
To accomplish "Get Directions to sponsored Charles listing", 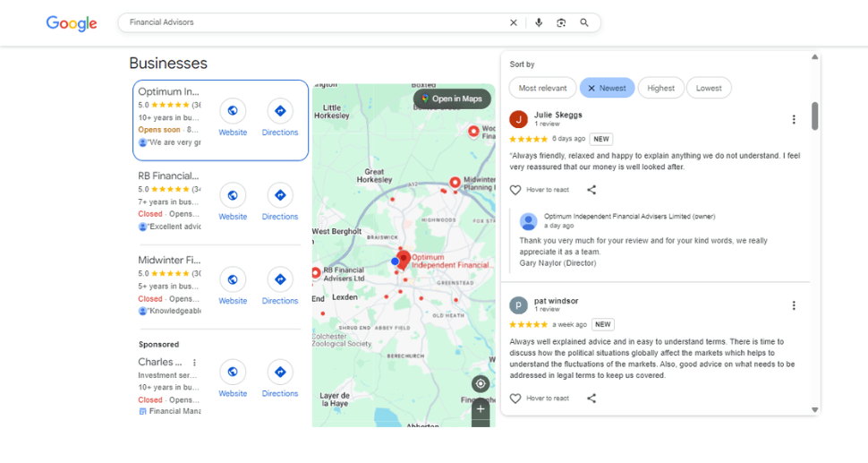I will 280,372.
